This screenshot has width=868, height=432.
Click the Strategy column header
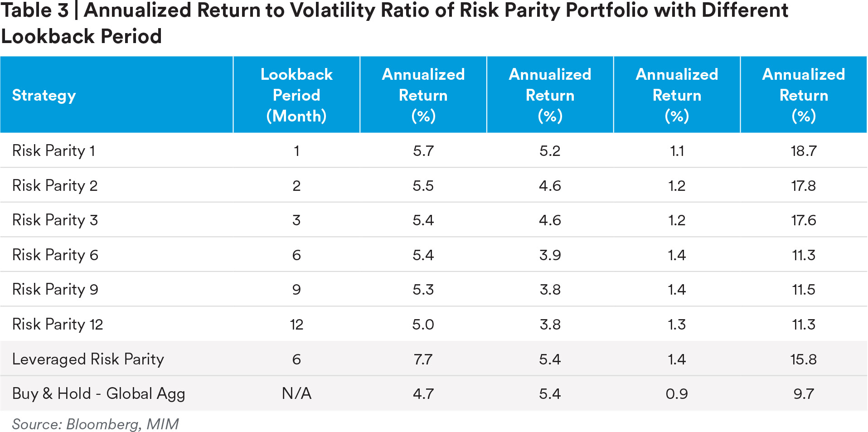point(44,95)
